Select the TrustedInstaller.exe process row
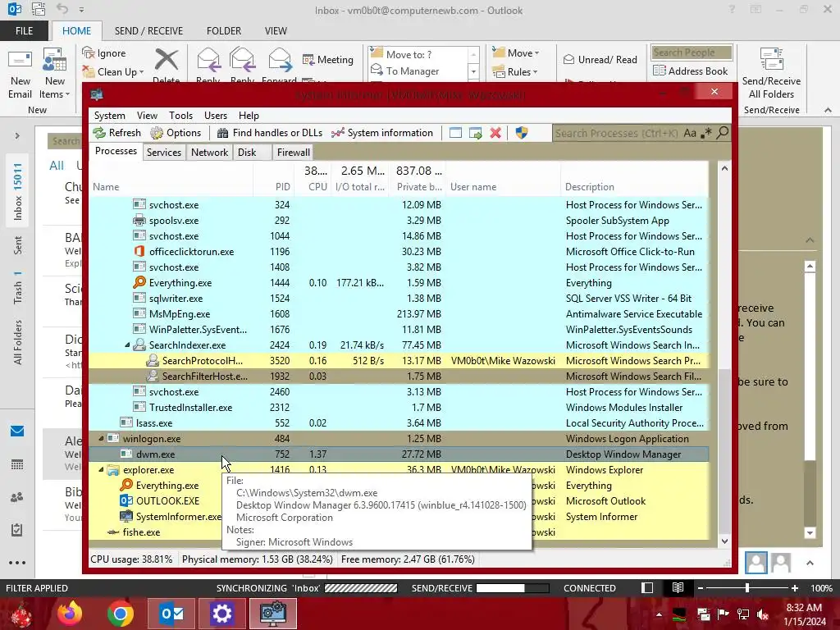840x630 pixels. tap(399, 407)
